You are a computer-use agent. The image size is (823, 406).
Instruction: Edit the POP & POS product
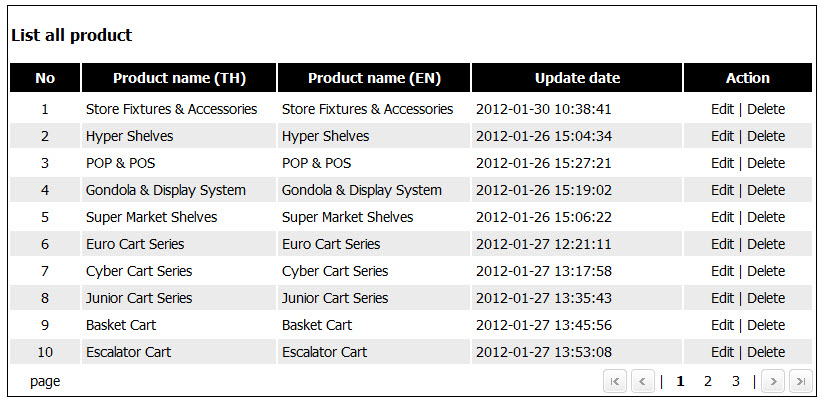722,163
